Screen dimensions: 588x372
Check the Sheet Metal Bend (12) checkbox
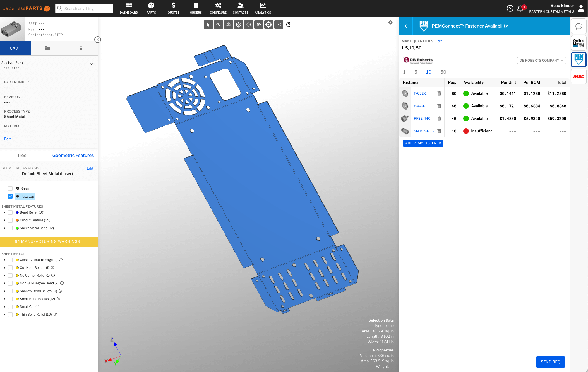click(x=10, y=228)
